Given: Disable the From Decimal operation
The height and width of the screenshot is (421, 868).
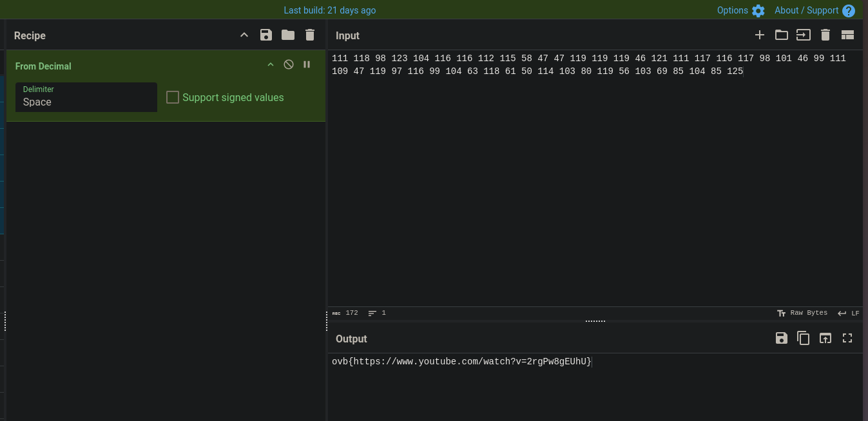Looking at the screenshot, I should click(289, 64).
